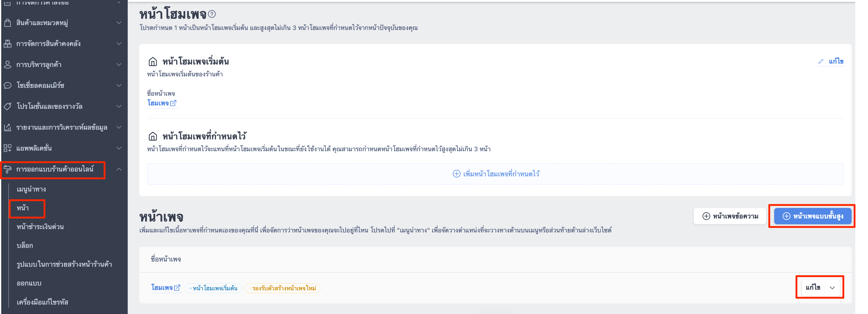
Task: Expand the การบริหารลูกค้า chevron
Action: (119, 65)
